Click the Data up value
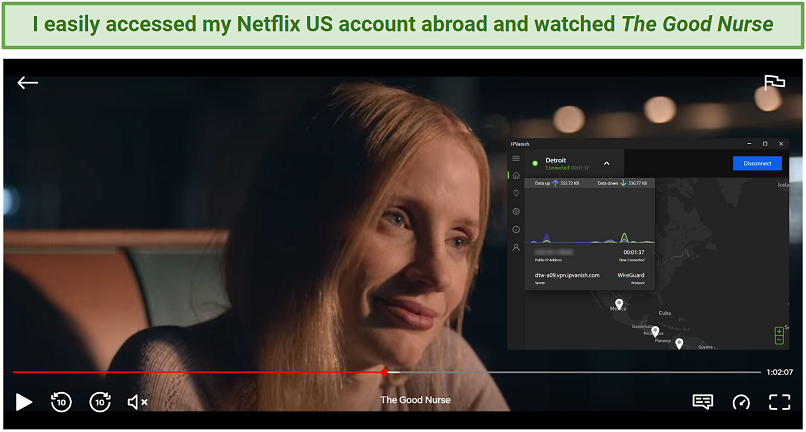 click(x=569, y=183)
